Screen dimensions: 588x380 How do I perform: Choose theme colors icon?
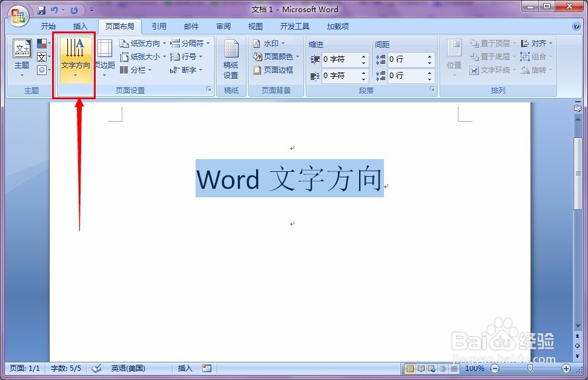[44, 44]
